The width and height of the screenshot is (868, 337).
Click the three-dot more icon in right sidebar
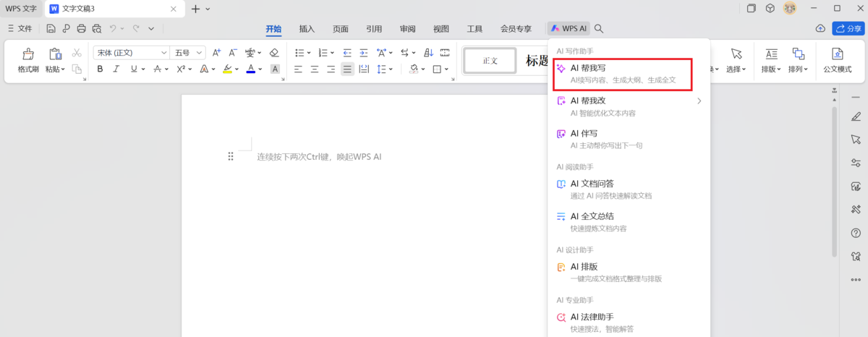[856, 279]
